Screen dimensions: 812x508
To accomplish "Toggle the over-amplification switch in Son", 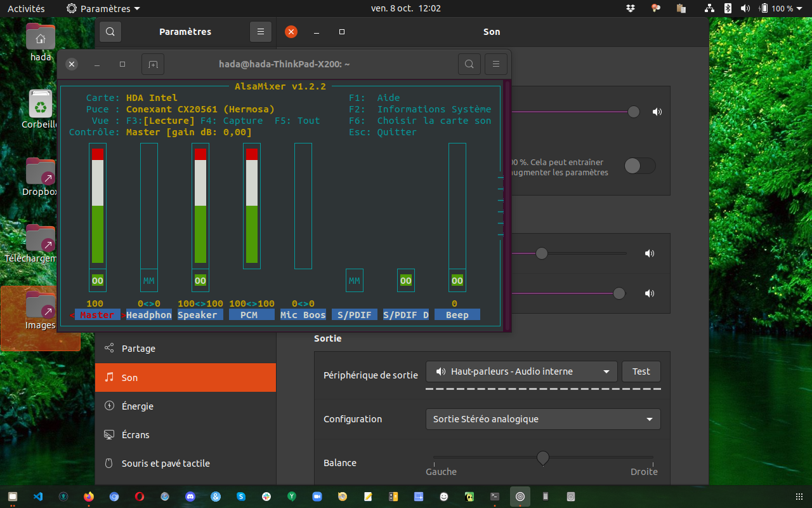I will [x=639, y=166].
